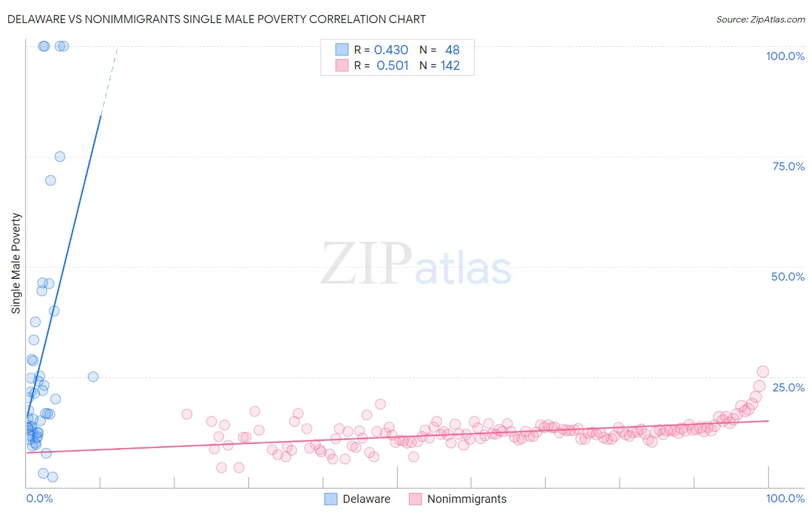The image size is (812, 515).
Task: Click the 100.0% y-axis tick label
Action: pos(785,56)
